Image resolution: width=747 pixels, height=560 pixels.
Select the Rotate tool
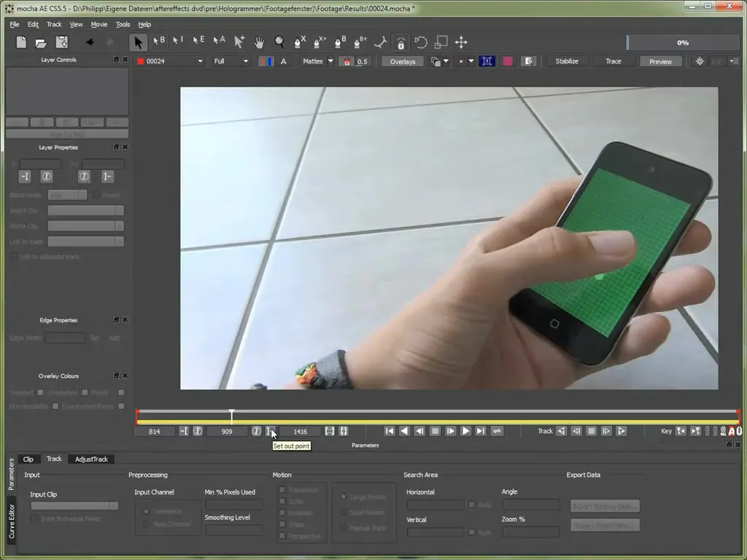[x=421, y=42]
